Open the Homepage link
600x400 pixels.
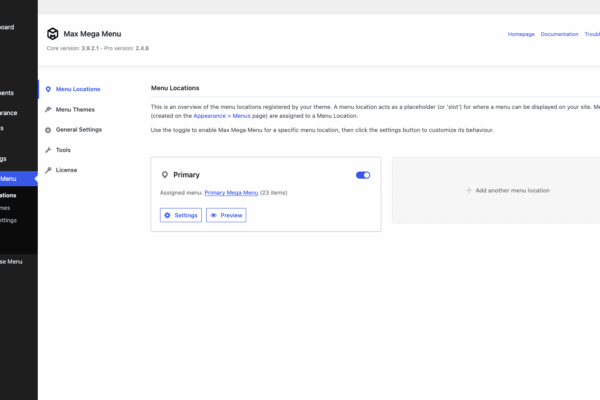(x=521, y=34)
